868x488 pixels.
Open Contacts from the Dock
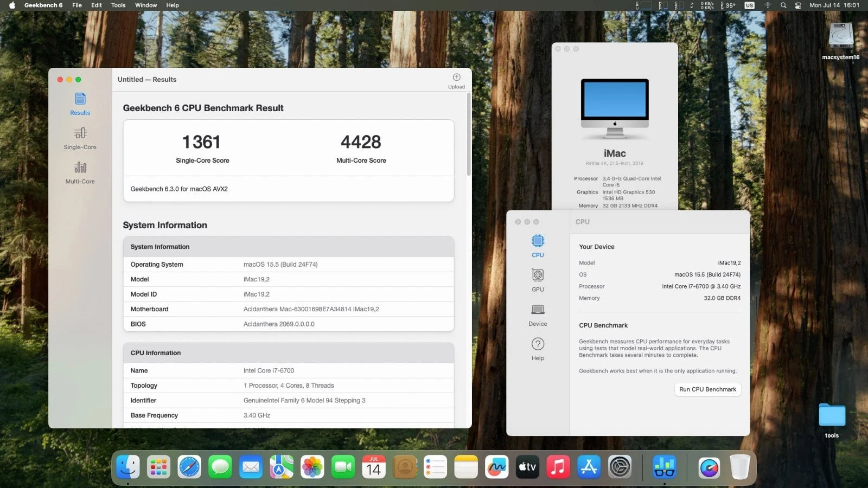click(x=405, y=467)
